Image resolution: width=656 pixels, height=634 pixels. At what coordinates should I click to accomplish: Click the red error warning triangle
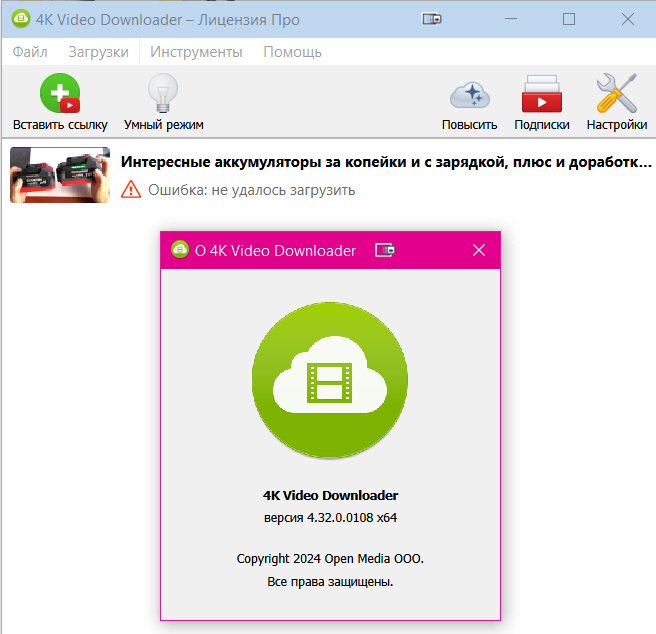point(131,189)
